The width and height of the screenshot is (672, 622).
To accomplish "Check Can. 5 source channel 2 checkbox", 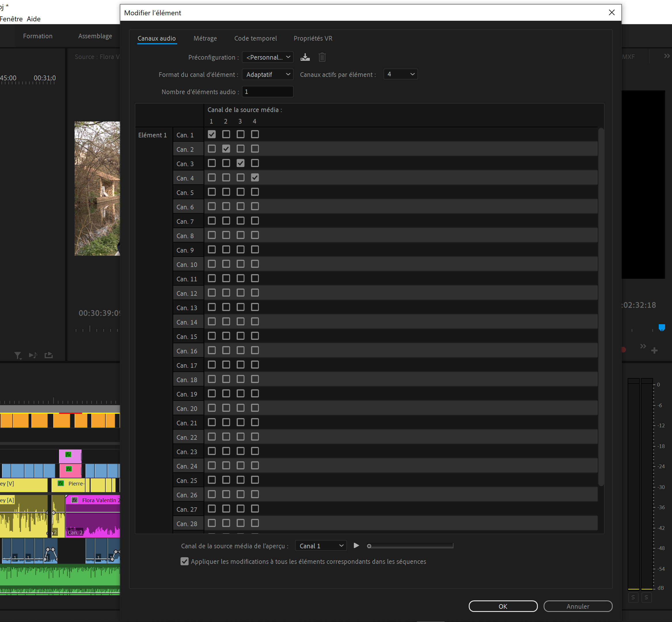I will (226, 192).
